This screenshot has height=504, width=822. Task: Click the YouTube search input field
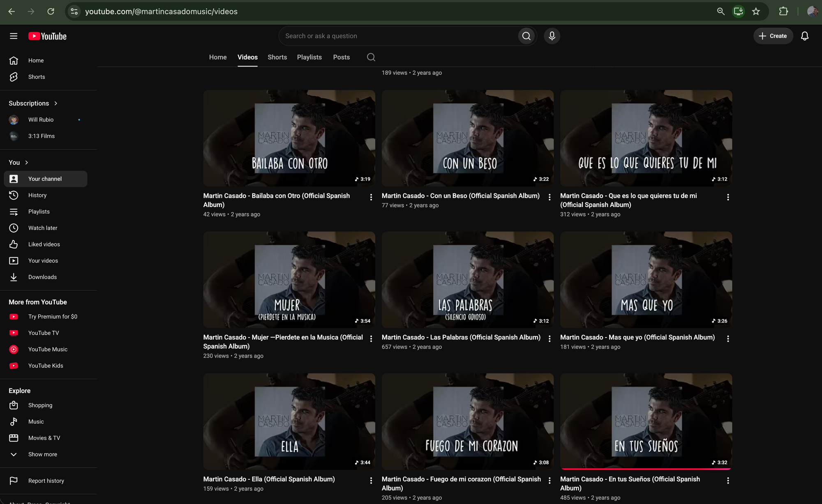pyautogui.click(x=398, y=36)
